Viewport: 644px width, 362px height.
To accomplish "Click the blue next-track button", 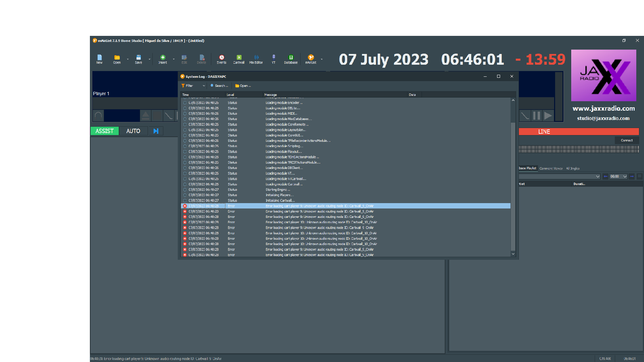I will [x=156, y=131].
